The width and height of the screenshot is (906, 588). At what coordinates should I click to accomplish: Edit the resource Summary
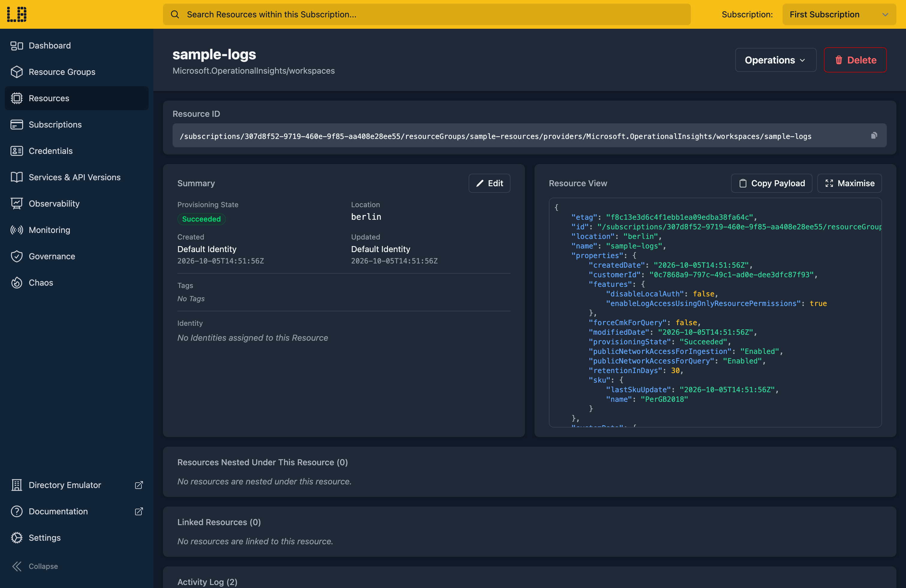489,183
